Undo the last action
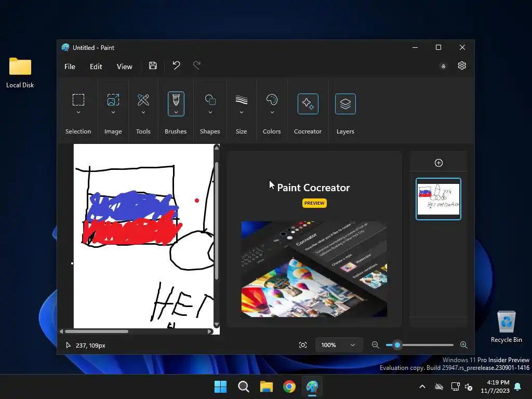The height and width of the screenshot is (399, 532). tap(176, 65)
